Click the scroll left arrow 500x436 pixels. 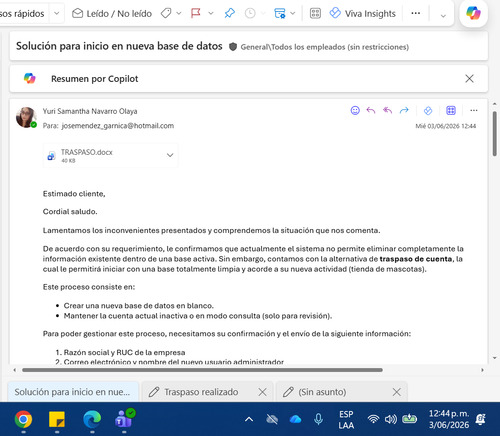click(x=14, y=370)
